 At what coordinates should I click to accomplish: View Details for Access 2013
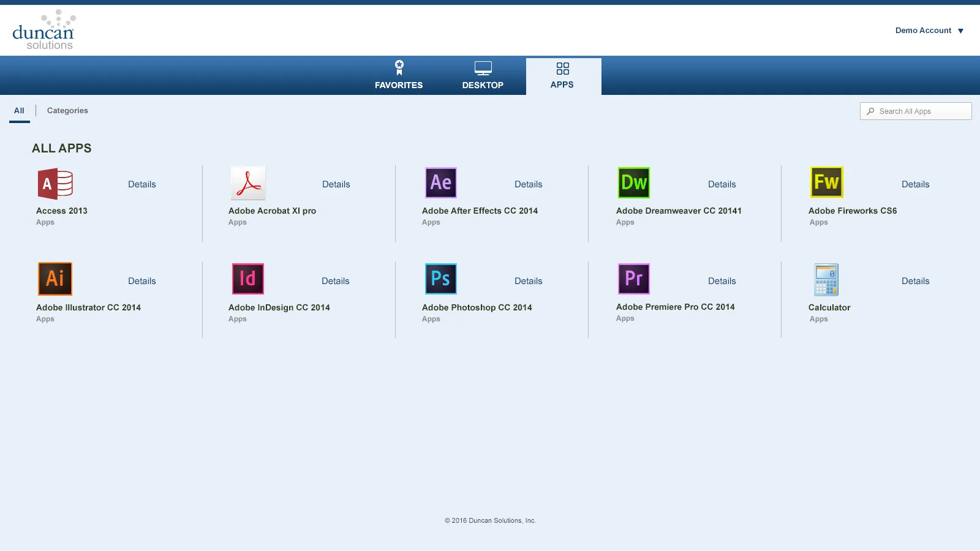click(142, 184)
